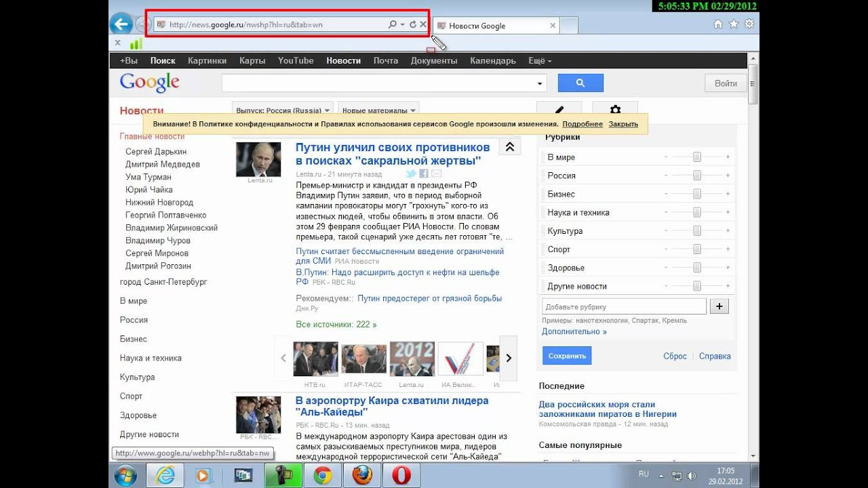Click the Добавьте рубрику input field
868x488 pixels.
point(624,306)
